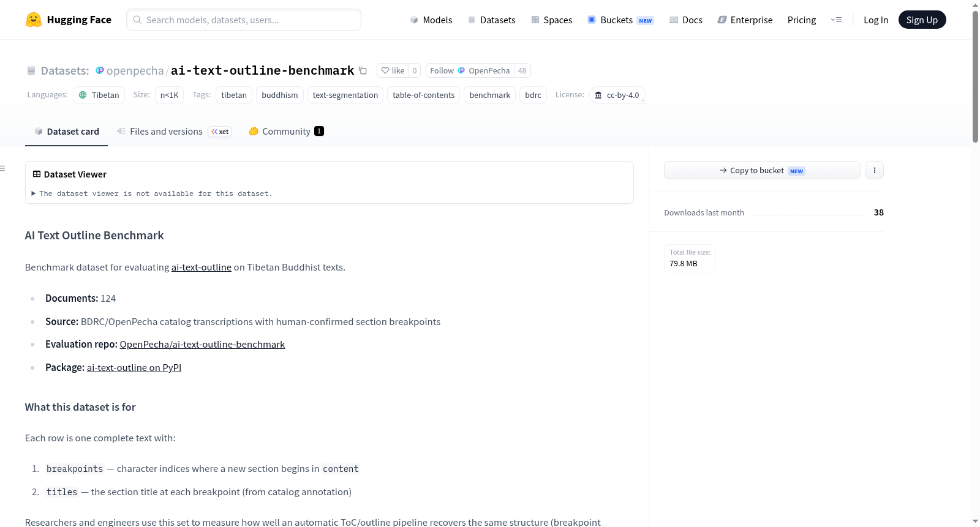
Task: Click the heart like icon
Action: [385, 70]
